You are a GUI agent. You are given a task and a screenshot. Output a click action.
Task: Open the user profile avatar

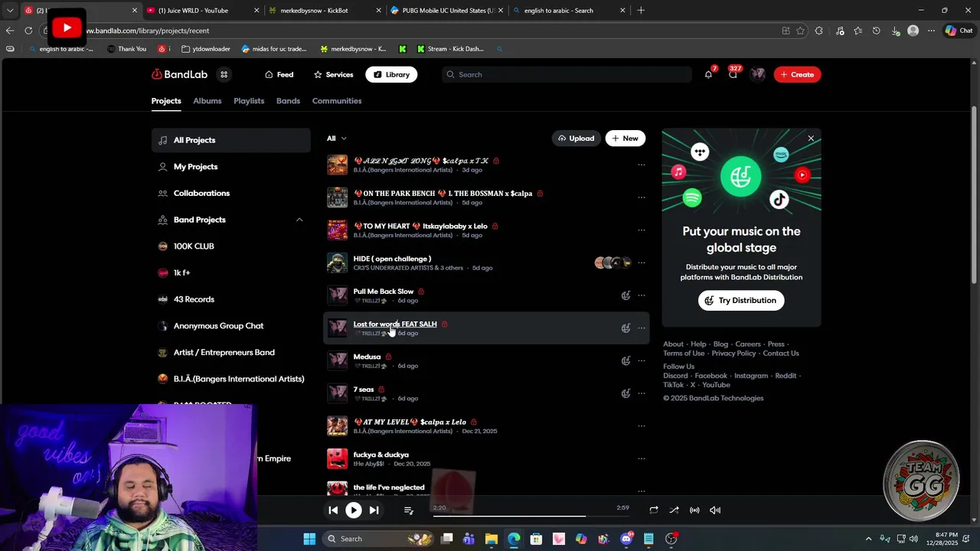click(757, 74)
